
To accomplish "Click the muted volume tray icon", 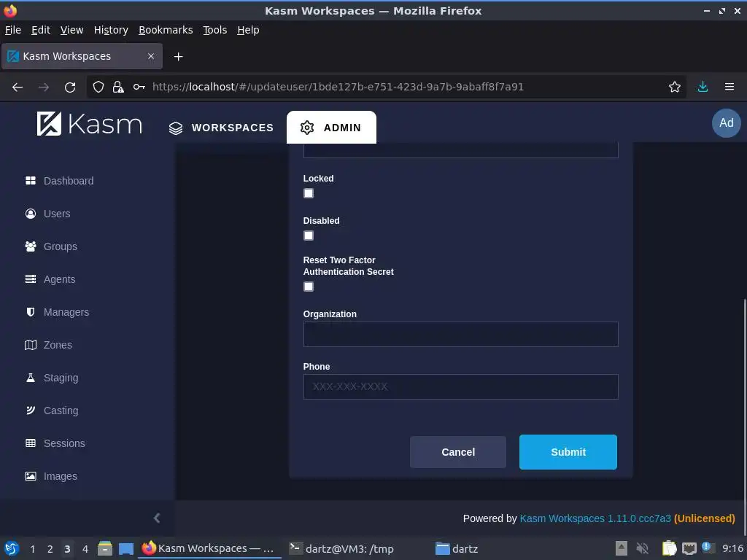I will (x=643, y=548).
